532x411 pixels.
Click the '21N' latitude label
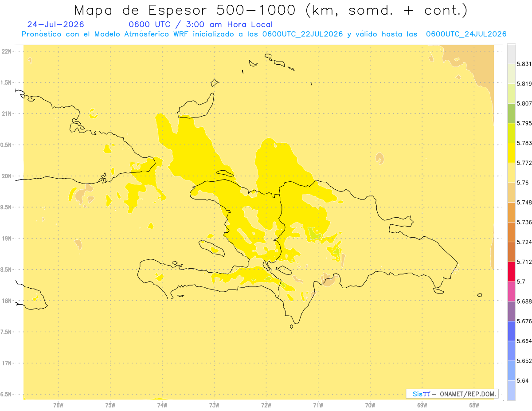coord(7,114)
